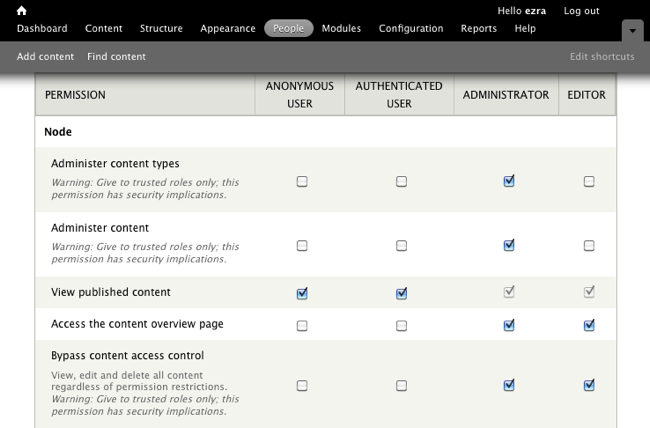
Task: Click the Find content shortcut
Action: pos(116,56)
